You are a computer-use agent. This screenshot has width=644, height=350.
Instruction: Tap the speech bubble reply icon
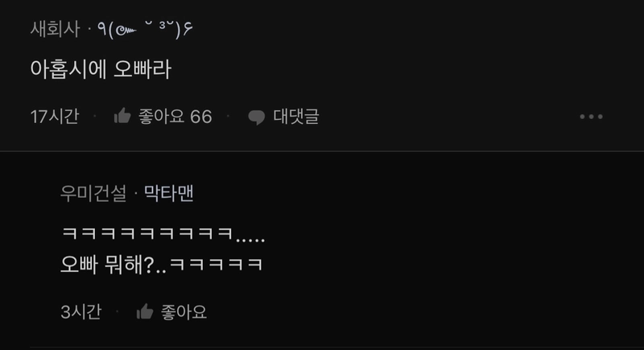coord(257,117)
